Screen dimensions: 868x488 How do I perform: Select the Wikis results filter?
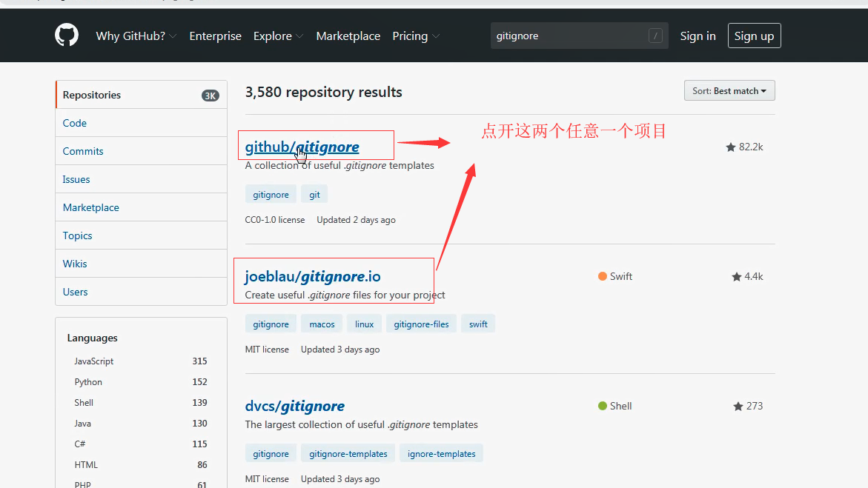141,264
